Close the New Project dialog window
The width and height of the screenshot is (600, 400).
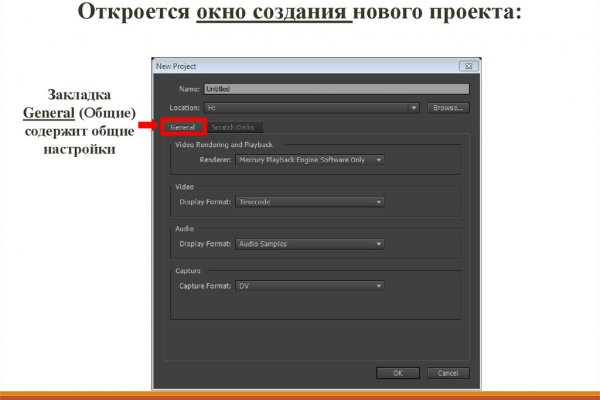[466, 66]
